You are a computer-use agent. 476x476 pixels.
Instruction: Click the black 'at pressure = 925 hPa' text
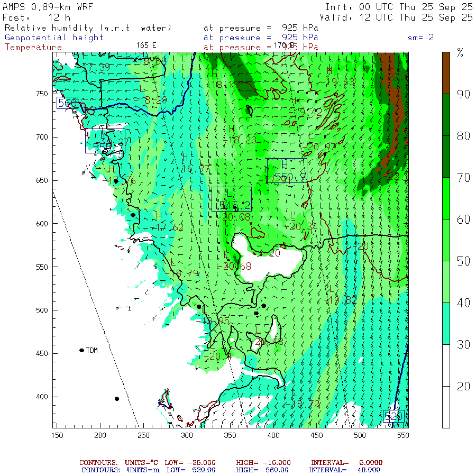click(261, 28)
